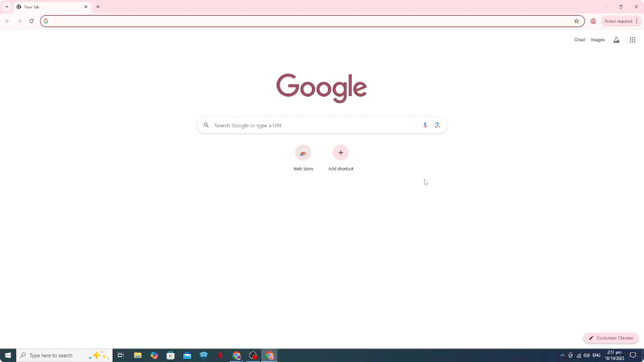Viewport: 644px width, 362px height.
Task: Open Copilot from the taskbar
Action: click(154, 355)
